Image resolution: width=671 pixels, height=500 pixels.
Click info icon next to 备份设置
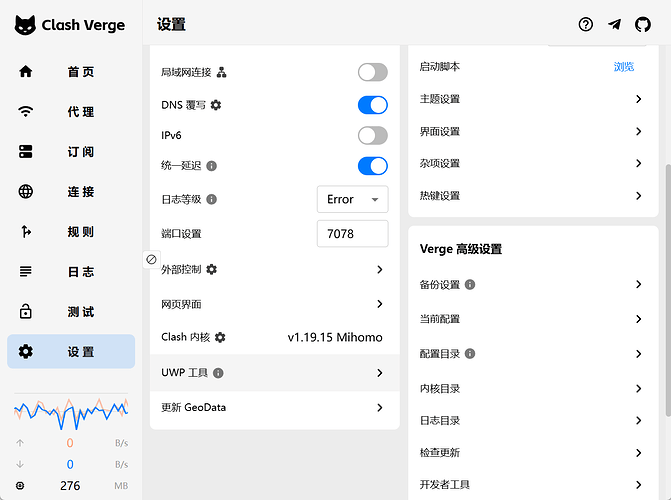(x=470, y=285)
